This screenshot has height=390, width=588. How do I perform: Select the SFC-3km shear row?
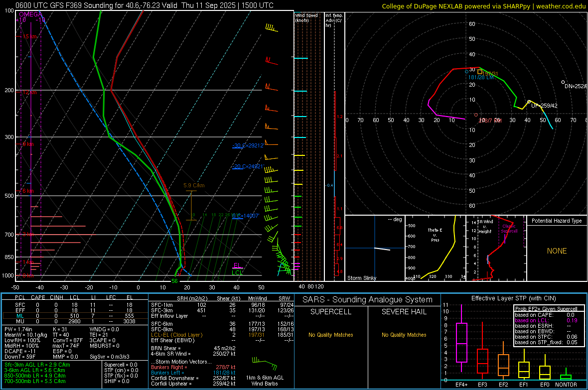[x=222, y=310]
